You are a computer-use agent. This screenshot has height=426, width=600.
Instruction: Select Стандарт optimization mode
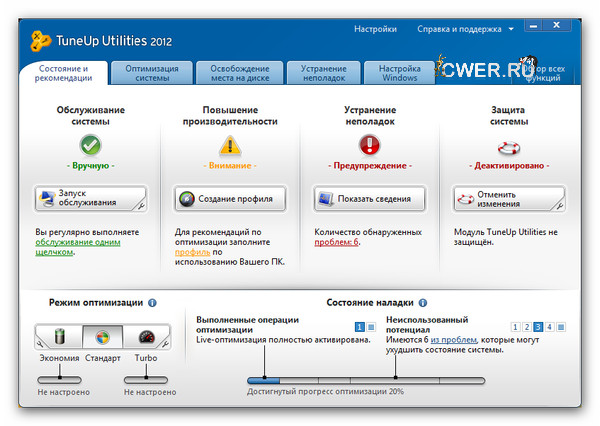coord(102,338)
